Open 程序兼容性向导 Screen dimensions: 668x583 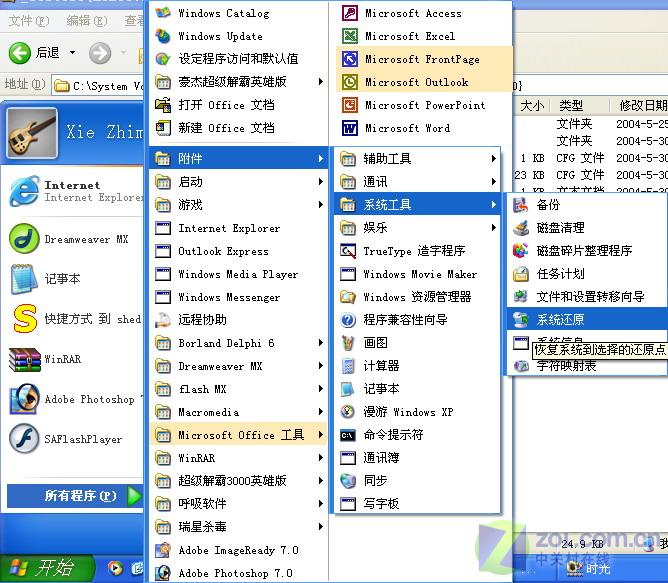(417, 320)
